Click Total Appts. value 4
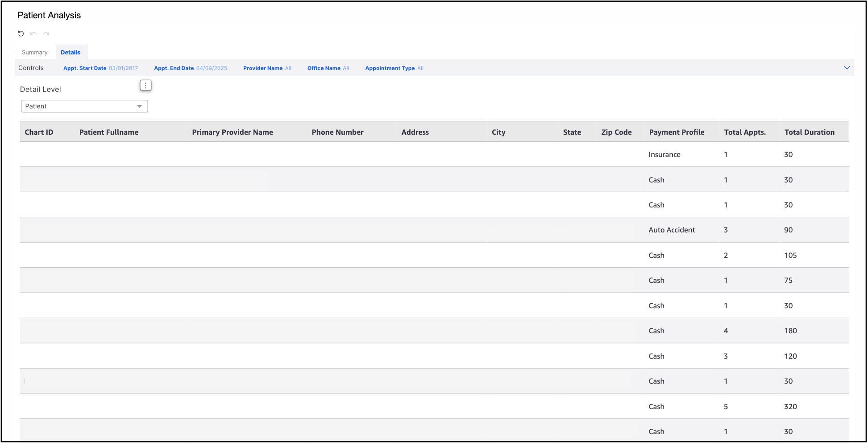 click(726, 331)
